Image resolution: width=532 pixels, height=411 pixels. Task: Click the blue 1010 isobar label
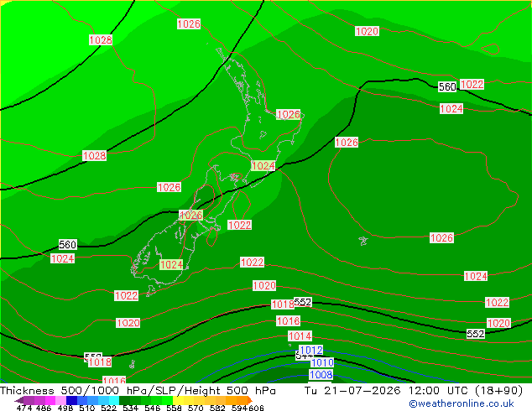(322, 363)
